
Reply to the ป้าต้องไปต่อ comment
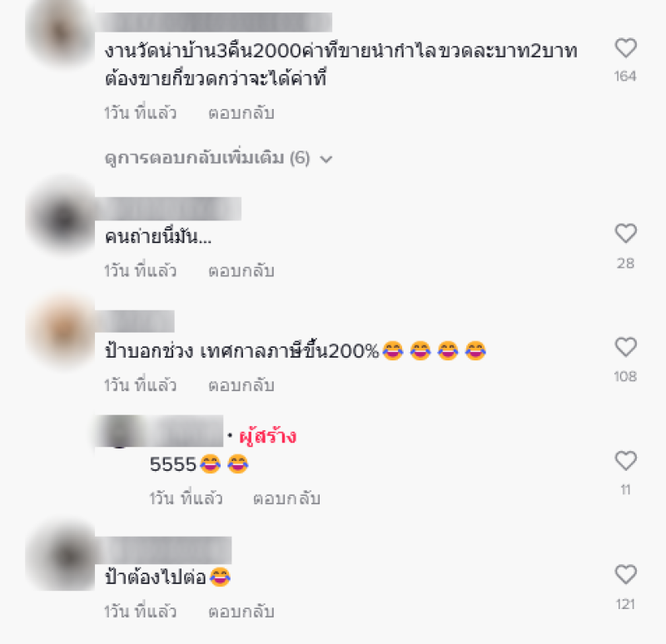point(241,612)
